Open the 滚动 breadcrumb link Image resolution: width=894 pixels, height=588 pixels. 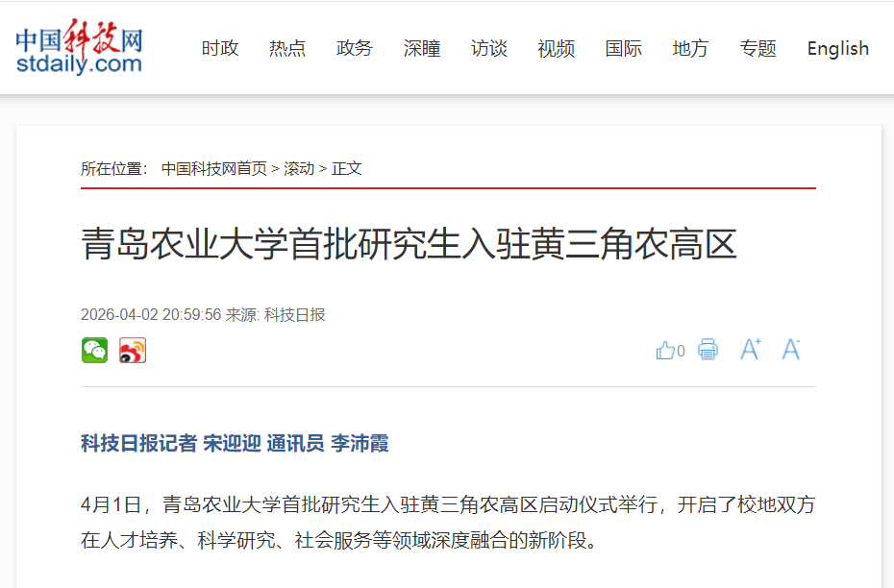(299, 169)
